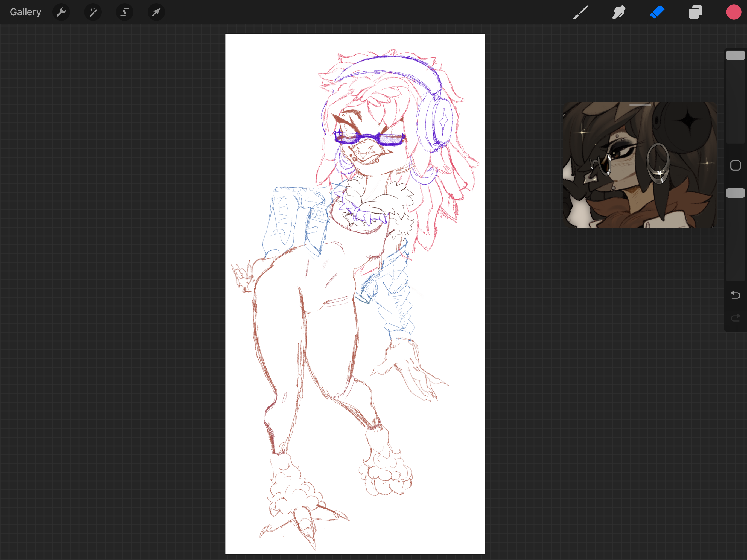Image resolution: width=747 pixels, height=560 pixels.
Task: Open the Actions wrench menu
Action: [61, 13]
